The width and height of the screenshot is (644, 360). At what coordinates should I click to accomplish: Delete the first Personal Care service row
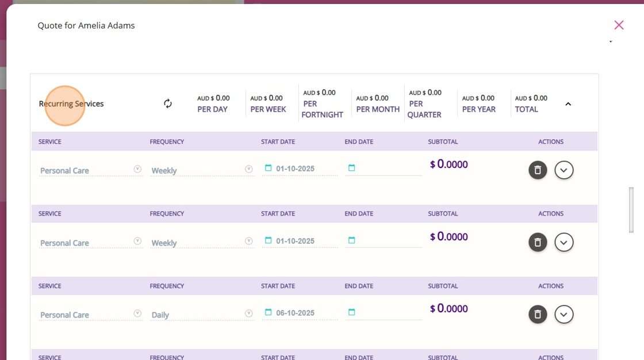[538, 170]
